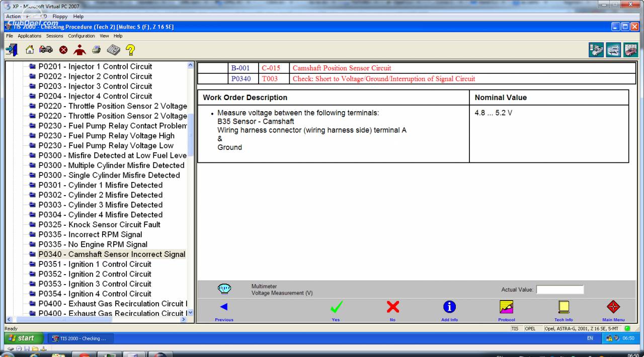Select P0340 - Camshaft Sensor Incorrect Signal
Screen dimensions: 644x357
pos(112,254)
